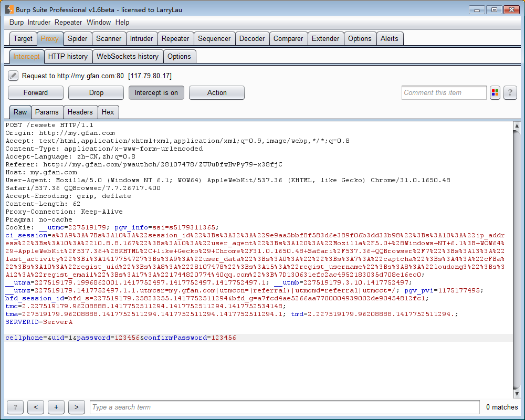This screenshot has width=525, height=420.
Task: Click the plus search options button
Action: click(x=56, y=407)
